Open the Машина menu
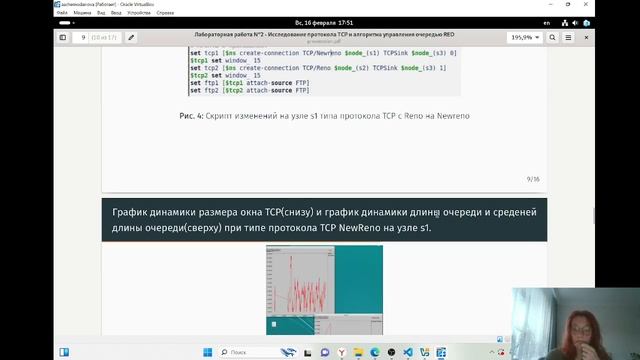The image size is (640, 360). point(82,13)
